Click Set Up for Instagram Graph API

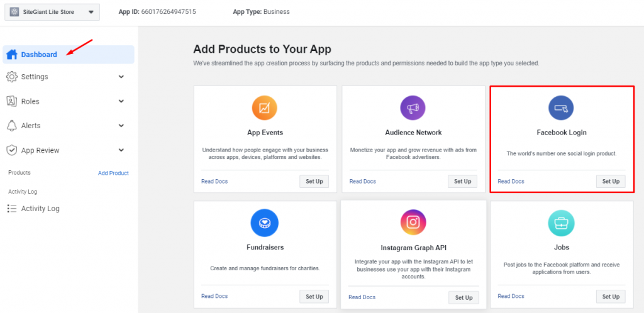(464, 297)
